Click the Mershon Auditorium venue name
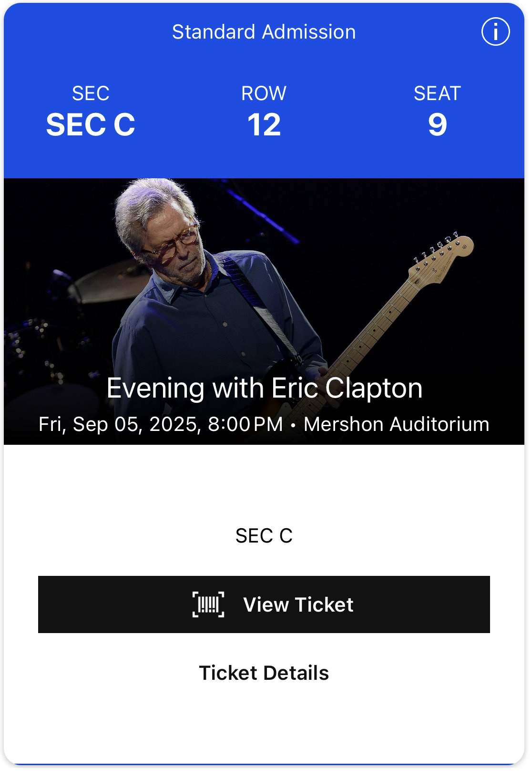The width and height of the screenshot is (532, 778). pos(396,424)
